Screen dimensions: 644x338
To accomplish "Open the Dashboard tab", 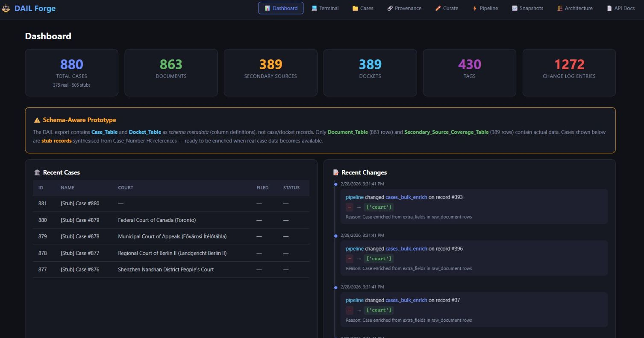I will click(x=281, y=8).
